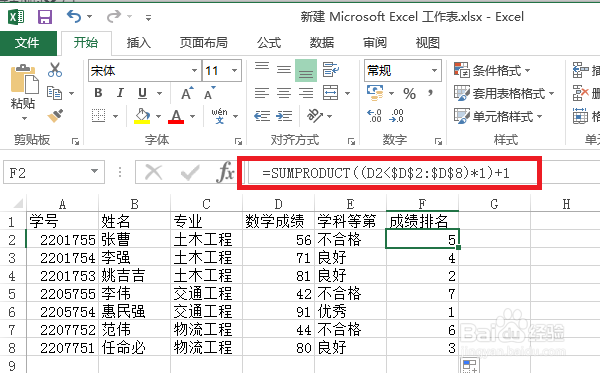Cut selection with the scissors icon
Screen dimensions: 600x373
coord(55,70)
